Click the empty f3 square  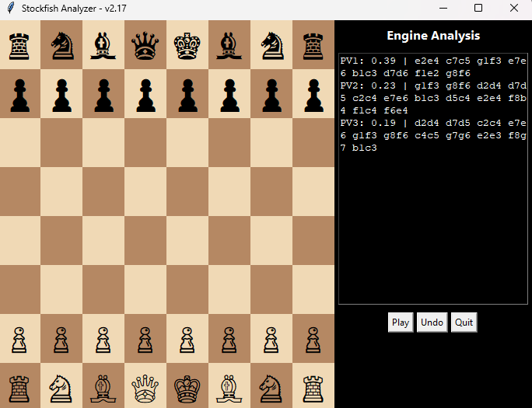click(229, 289)
